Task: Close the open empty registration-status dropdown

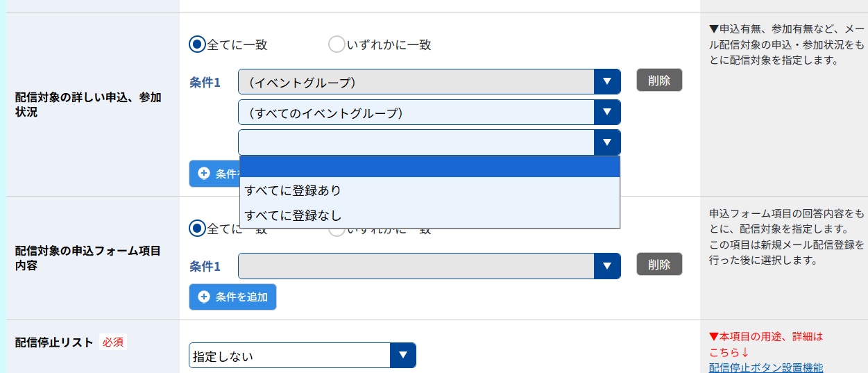Action: [x=429, y=142]
